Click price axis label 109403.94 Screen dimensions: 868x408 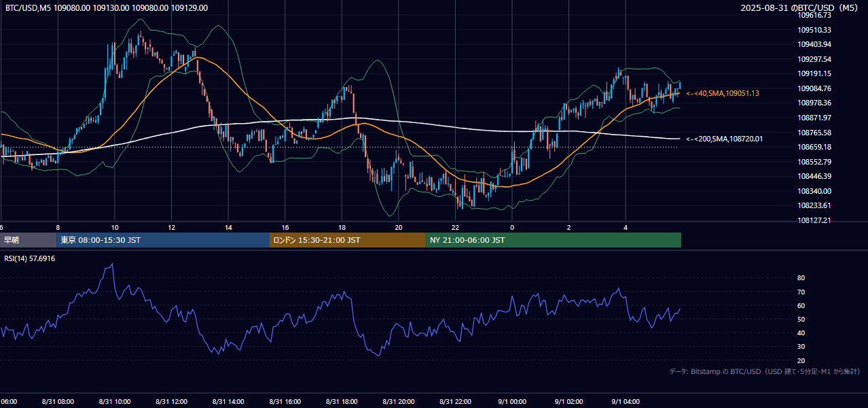815,44
